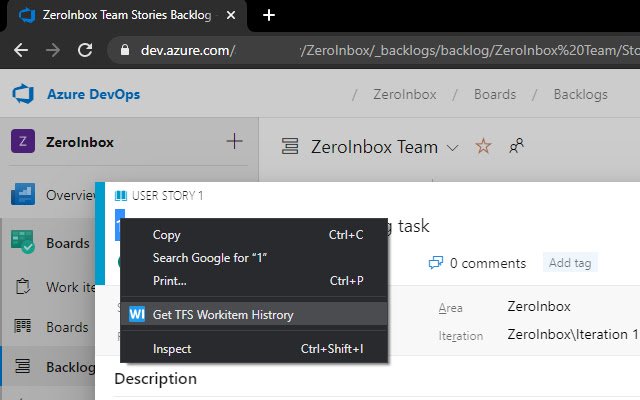This screenshot has width=640, height=400.
Task: Click the work item title ending in task
Action: [409, 226]
